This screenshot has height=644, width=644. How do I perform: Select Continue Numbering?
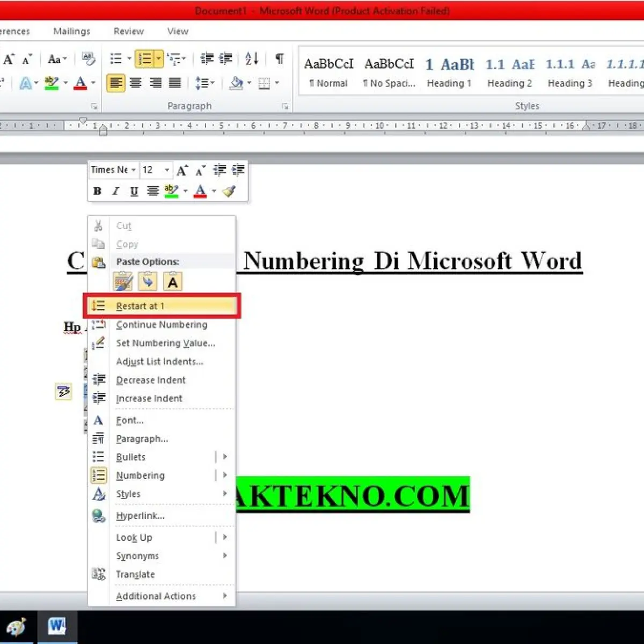162,325
